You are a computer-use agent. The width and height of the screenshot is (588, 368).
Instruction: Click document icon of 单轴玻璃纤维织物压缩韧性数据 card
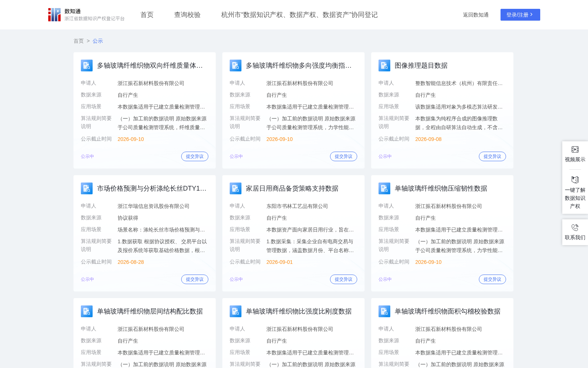[384, 188]
